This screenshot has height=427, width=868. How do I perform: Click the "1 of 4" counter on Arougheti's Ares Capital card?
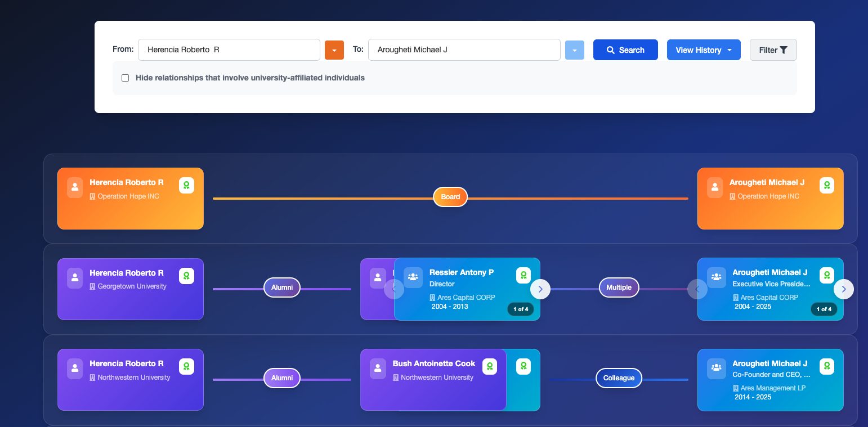tap(824, 309)
